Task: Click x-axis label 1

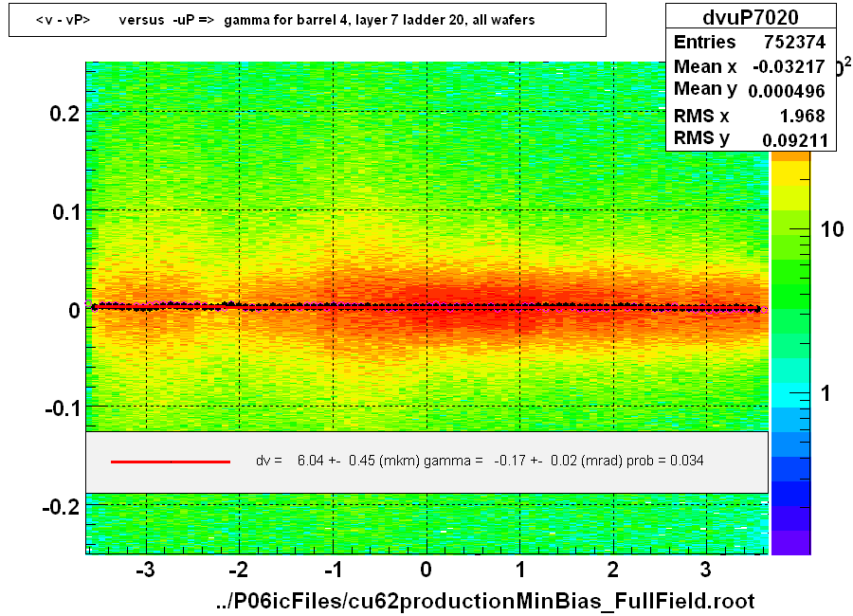Action: tap(520, 570)
